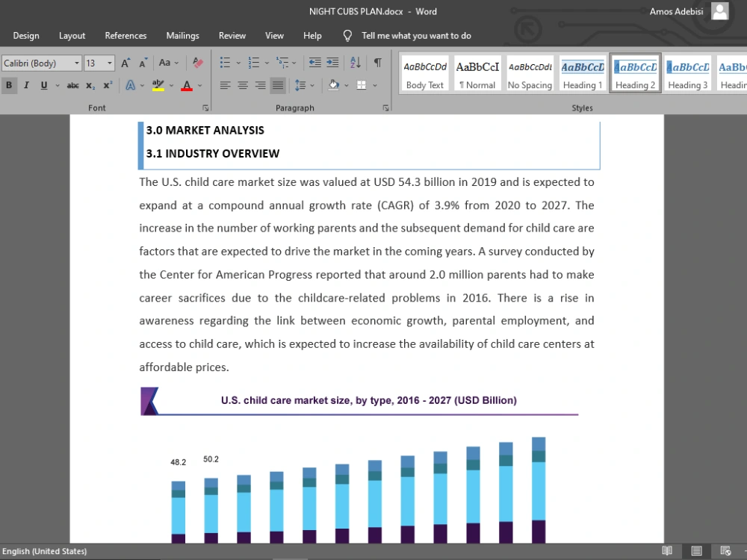Align text right

click(260, 85)
